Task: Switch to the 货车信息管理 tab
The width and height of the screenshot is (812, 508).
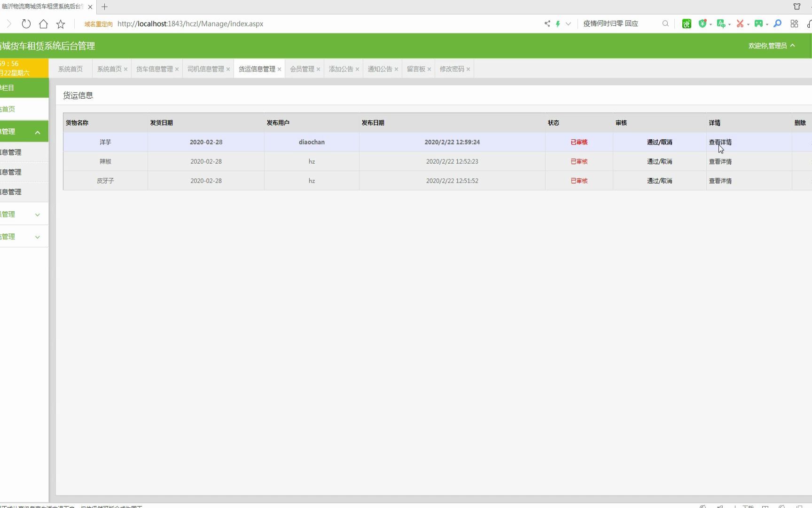Action: [x=155, y=69]
